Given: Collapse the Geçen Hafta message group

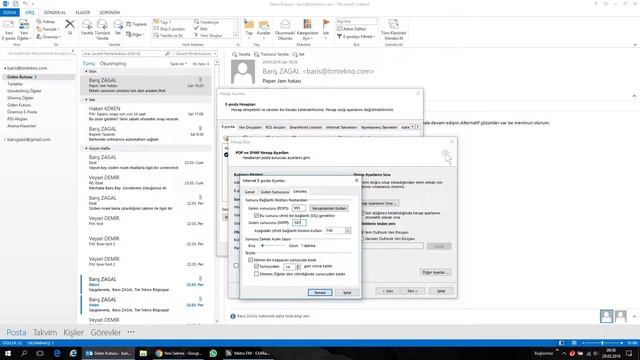Looking at the screenshot, I should click(x=87, y=148).
